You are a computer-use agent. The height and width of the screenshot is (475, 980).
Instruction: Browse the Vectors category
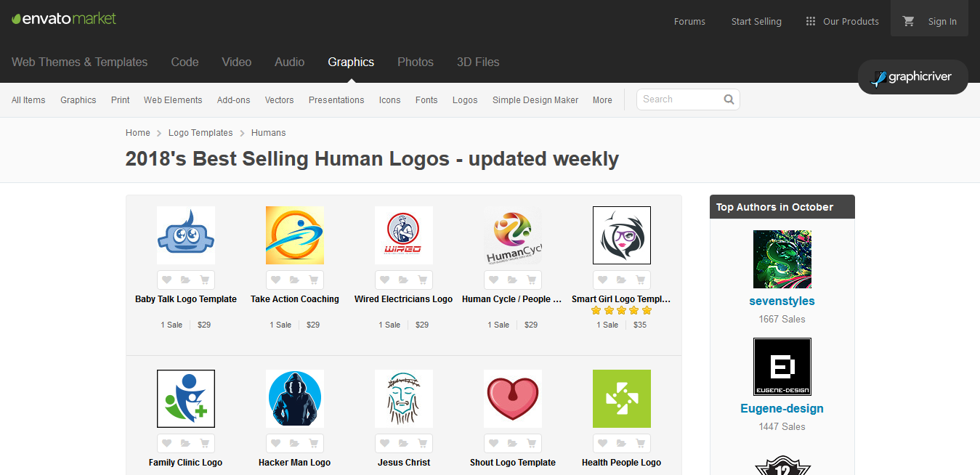[279, 100]
